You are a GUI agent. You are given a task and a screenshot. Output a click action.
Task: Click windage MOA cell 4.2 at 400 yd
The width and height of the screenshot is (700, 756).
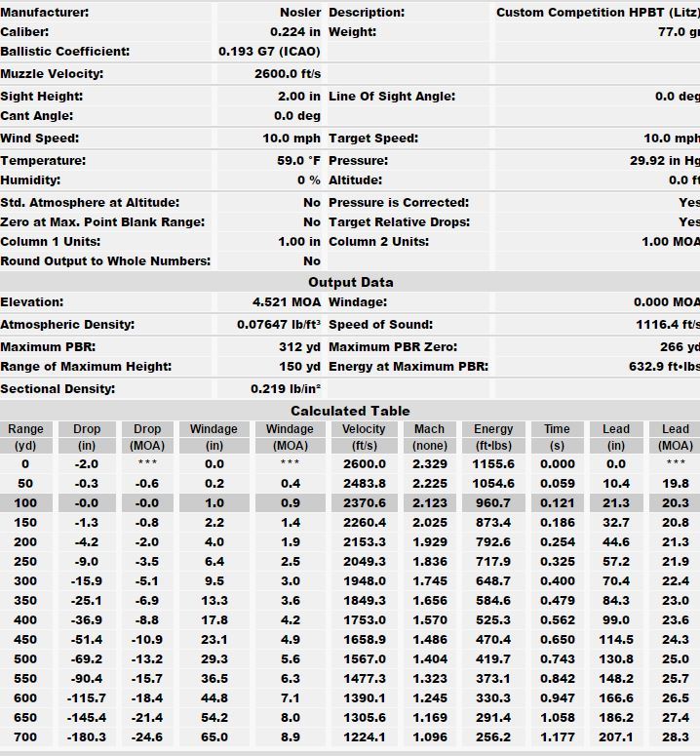(x=291, y=620)
